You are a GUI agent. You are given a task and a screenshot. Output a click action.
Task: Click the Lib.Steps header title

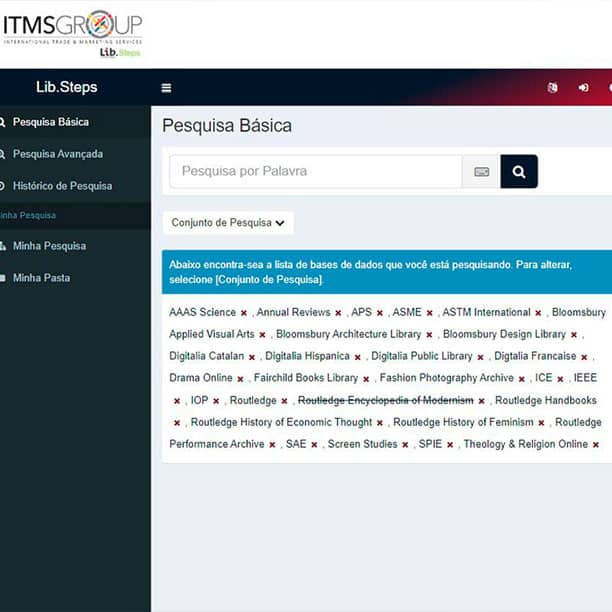(x=66, y=88)
